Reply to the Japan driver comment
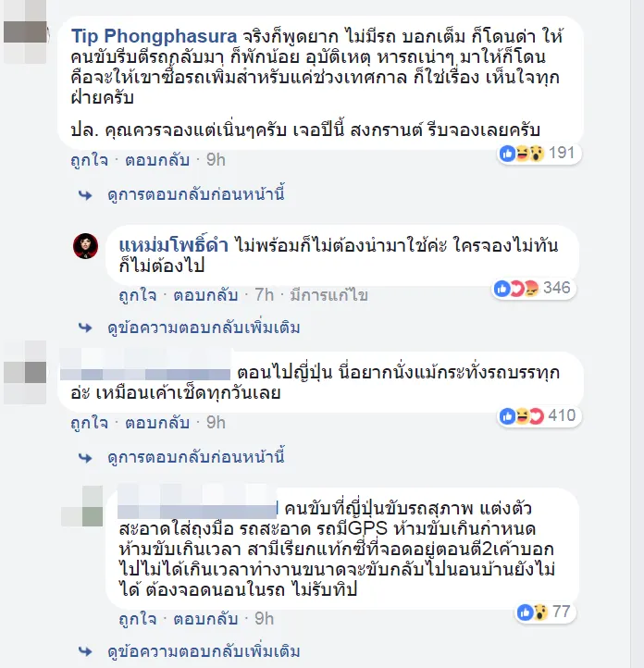Image resolution: width=644 pixels, height=668 pixels. pos(205,619)
